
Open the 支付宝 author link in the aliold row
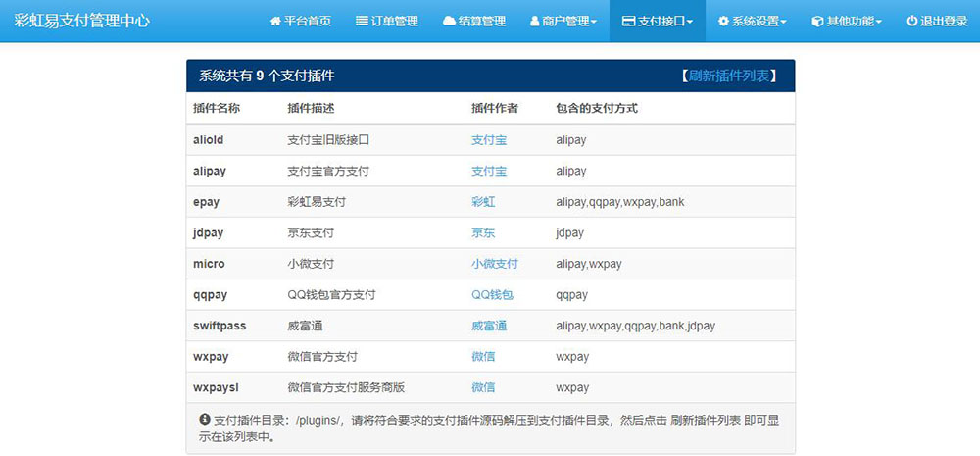click(x=489, y=140)
